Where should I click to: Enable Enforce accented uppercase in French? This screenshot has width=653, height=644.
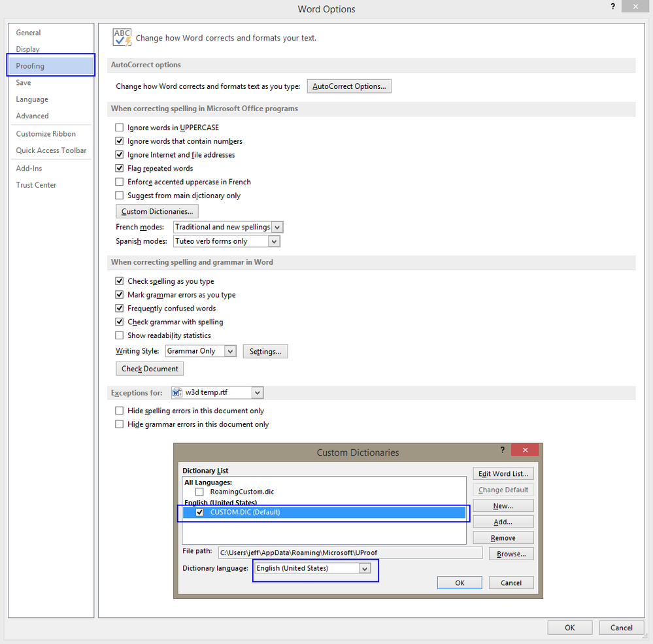120,182
